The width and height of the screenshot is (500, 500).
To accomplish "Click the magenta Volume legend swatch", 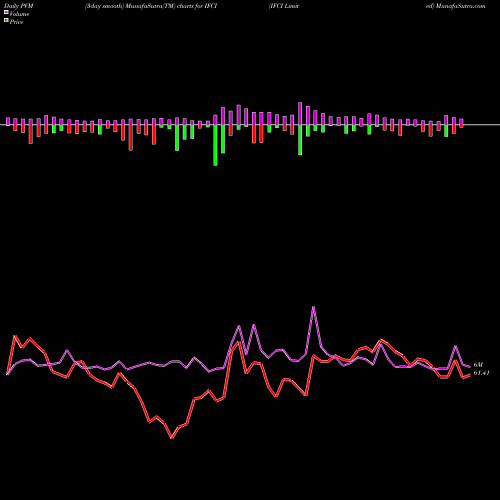I will tap(6, 13).
